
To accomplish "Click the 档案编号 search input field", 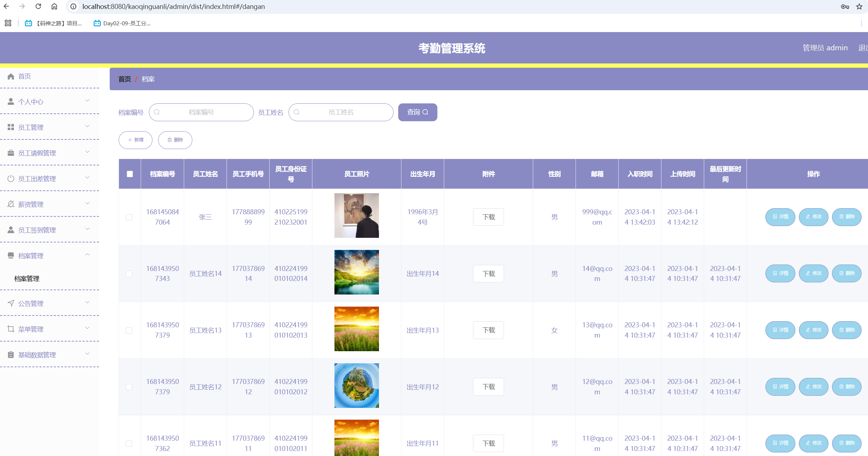I will coord(201,112).
